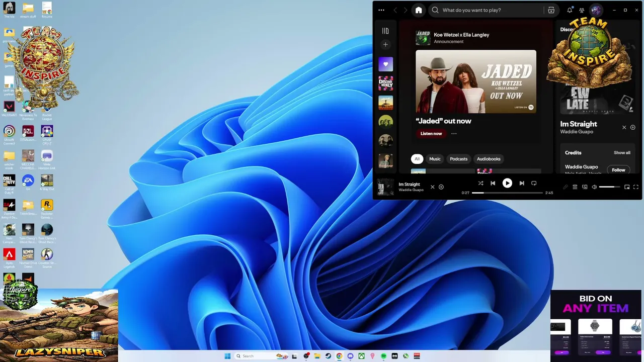Select the Ubisoft Connect desktop icon
The height and width of the screenshot is (362, 644).
point(9,135)
